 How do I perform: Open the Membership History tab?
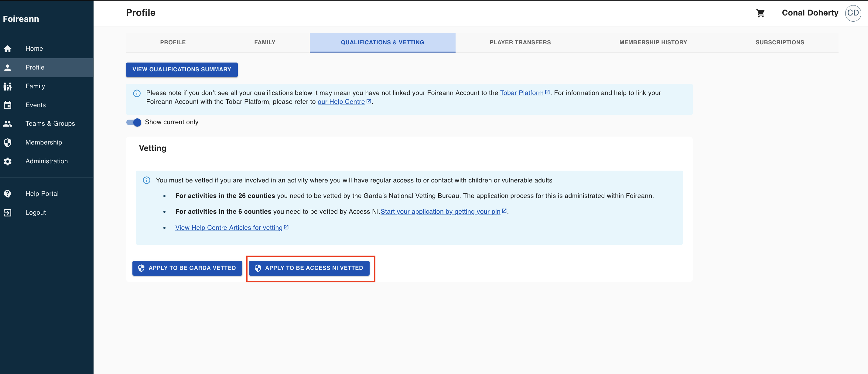coord(653,42)
